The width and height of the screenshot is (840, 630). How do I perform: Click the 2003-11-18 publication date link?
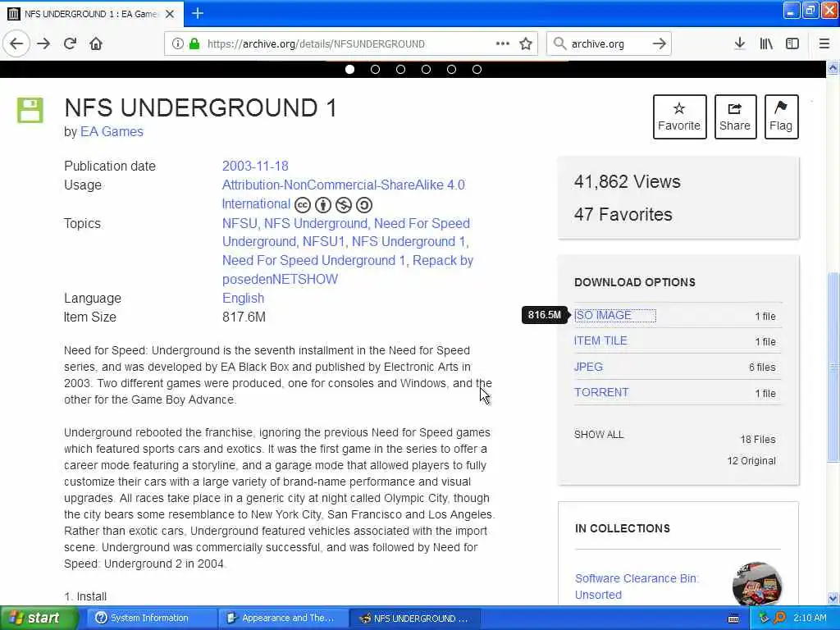tap(256, 166)
